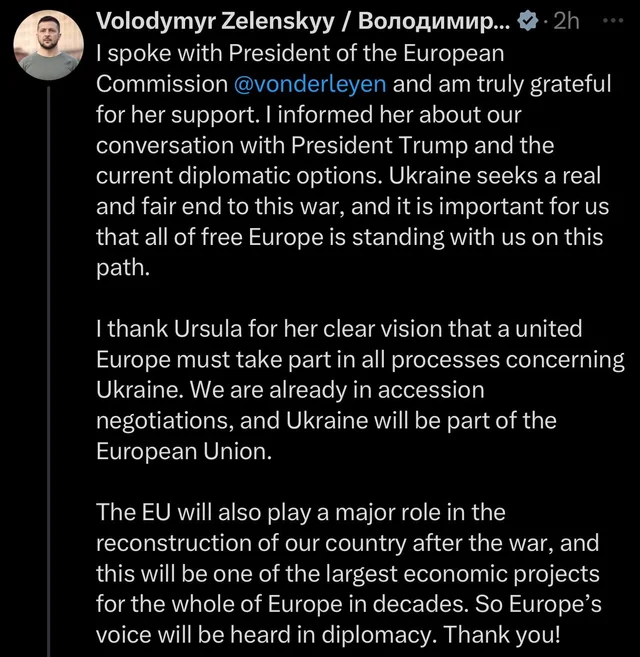Click 'European Commission' text in first lines
This screenshot has width=640, height=657.
point(300,69)
